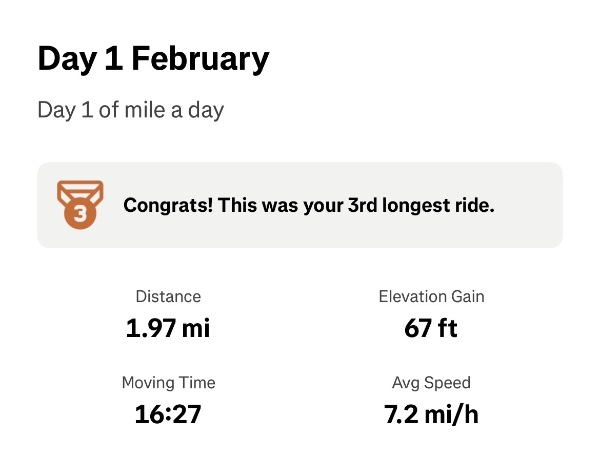
Task: Select the 16:27 moving time value
Action: click(168, 413)
